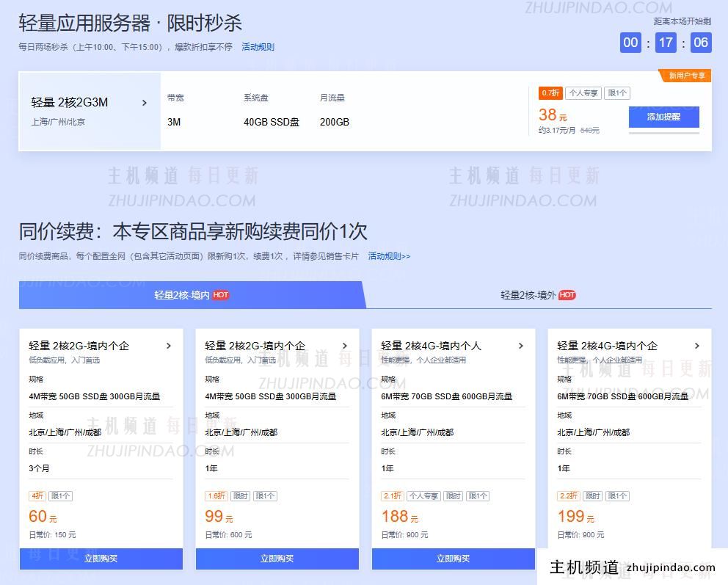Buy the 99元 plan with 立即购买
The image size is (728, 585).
tap(277, 559)
